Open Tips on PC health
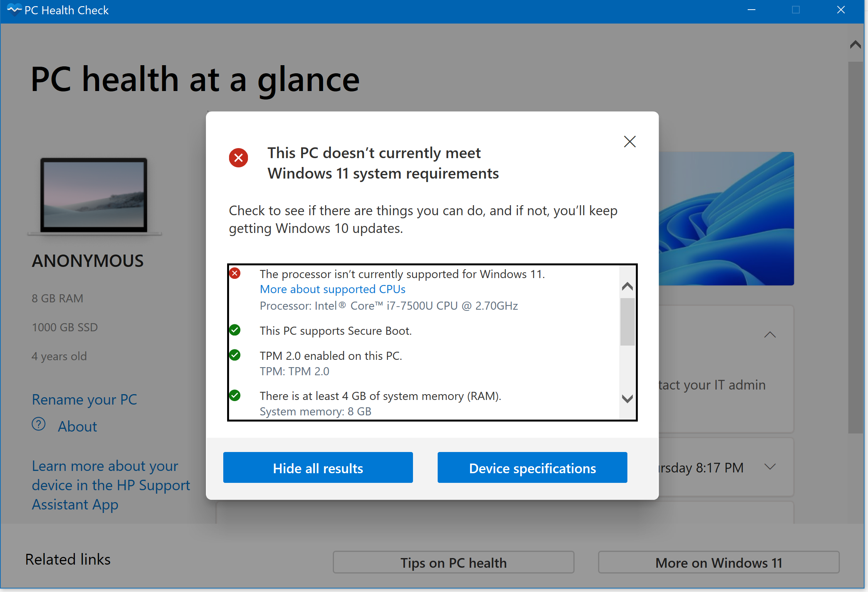Viewport: 868px width, 592px height. (x=453, y=563)
